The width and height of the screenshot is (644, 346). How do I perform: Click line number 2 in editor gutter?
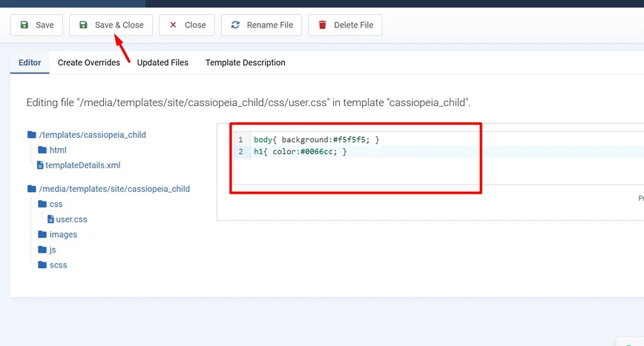click(x=240, y=152)
